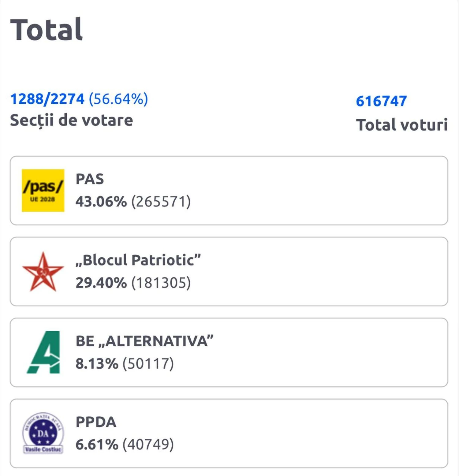Click the 43.06% PAS result percentage

click(x=101, y=202)
